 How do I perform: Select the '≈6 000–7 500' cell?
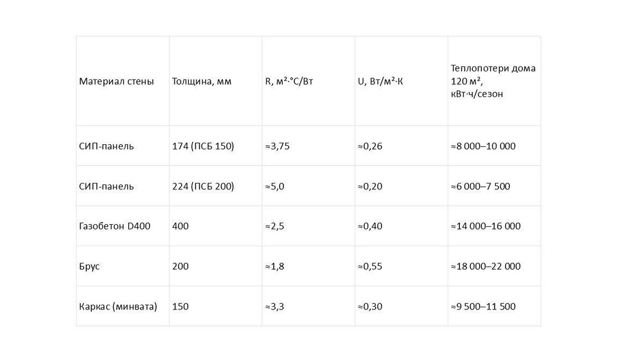tap(494, 186)
